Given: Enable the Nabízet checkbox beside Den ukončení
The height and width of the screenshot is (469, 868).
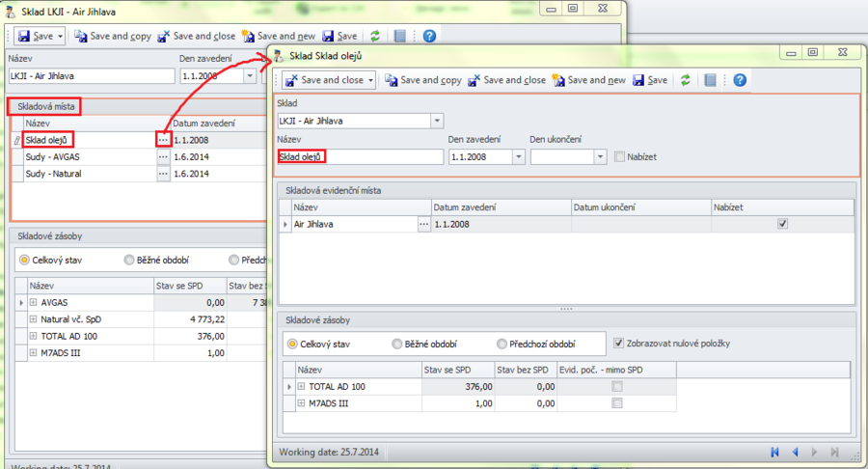Looking at the screenshot, I should point(619,156).
